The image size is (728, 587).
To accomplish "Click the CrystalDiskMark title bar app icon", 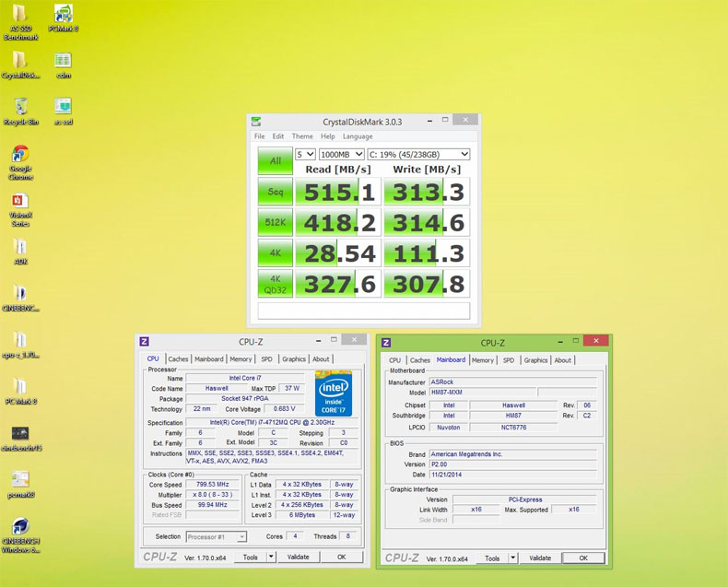I will tap(256, 122).
